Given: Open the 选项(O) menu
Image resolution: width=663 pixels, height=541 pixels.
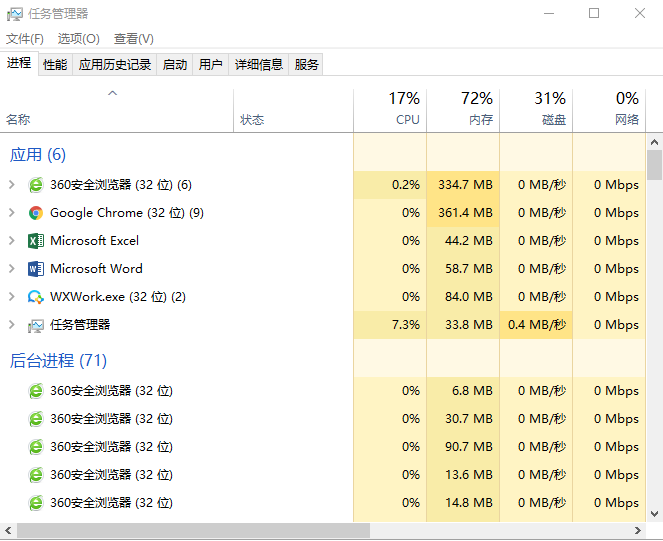Looking at the screenshot, I should [x=79, y=39].
